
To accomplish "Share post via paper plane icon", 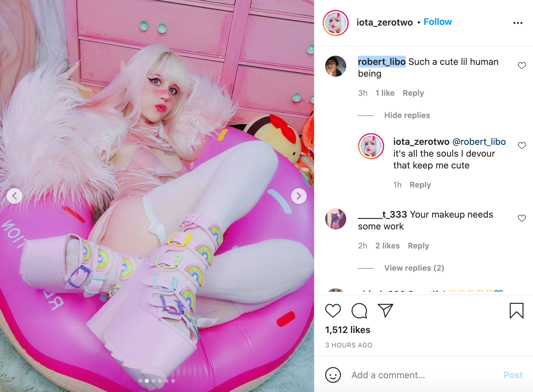I will [x=385, y=310].
